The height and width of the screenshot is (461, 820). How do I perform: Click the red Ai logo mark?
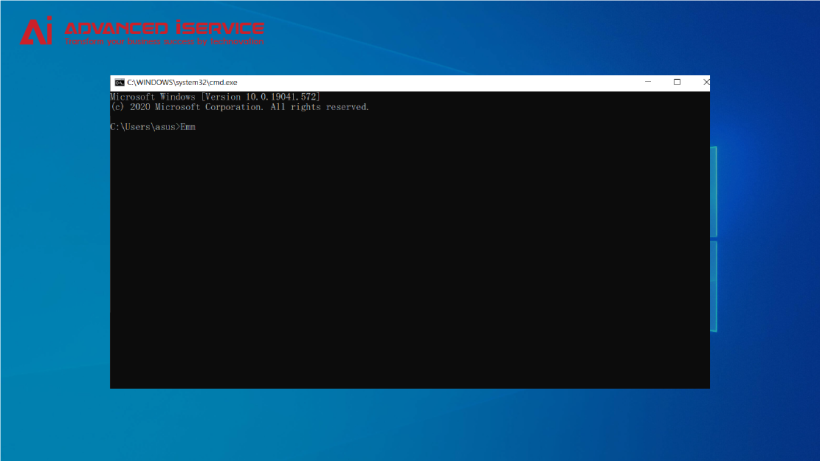tap(38, 32)
